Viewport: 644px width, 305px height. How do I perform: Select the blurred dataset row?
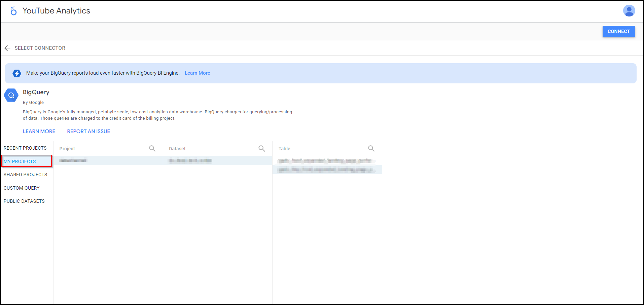coord(218,160)
